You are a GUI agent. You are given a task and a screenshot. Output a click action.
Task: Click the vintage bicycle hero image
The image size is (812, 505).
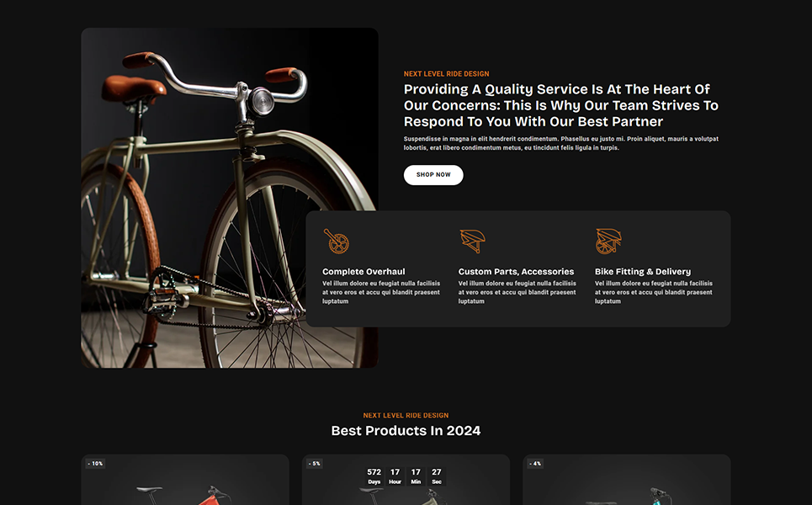(230, 198)
